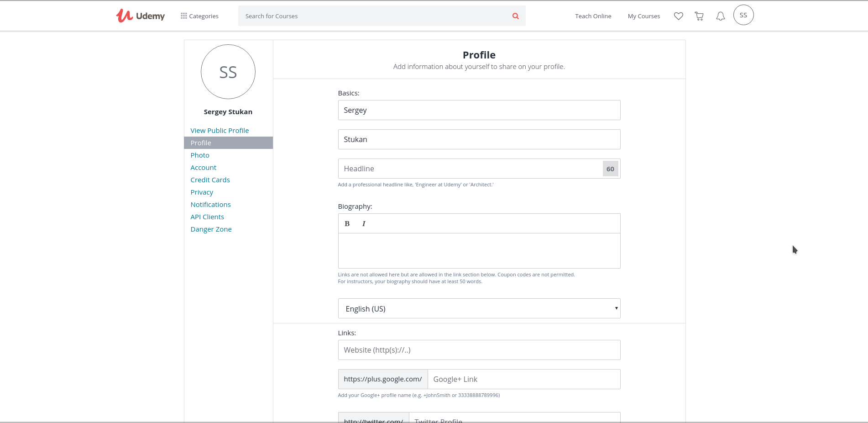Viewport: 868px width, 423px height.
Task: Select Account in the sidebar
Action: 203,168
